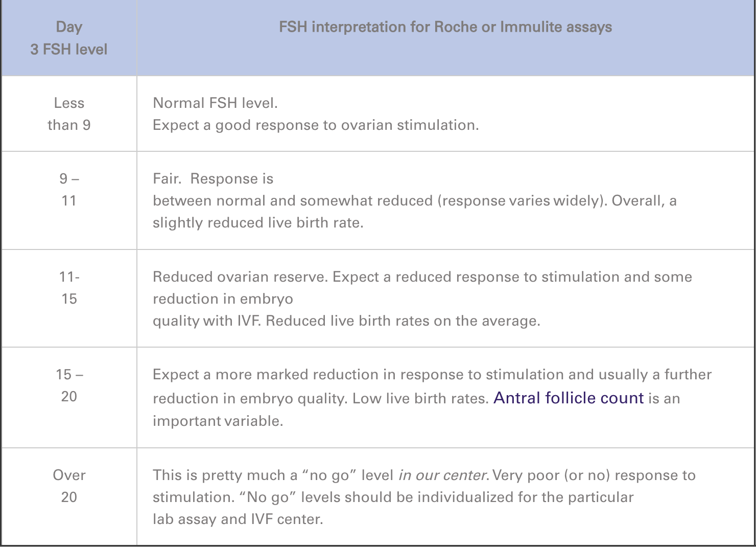The width and height of the screenshot is (756, 547).
Task: Click the "lab assay and IVF center." line
Action: click(x=238, y=519)
